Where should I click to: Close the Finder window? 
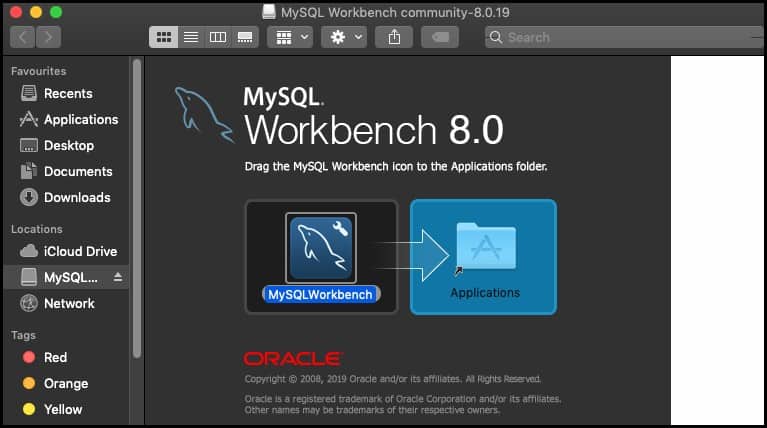pyautogui.click(x=16, y=12)
